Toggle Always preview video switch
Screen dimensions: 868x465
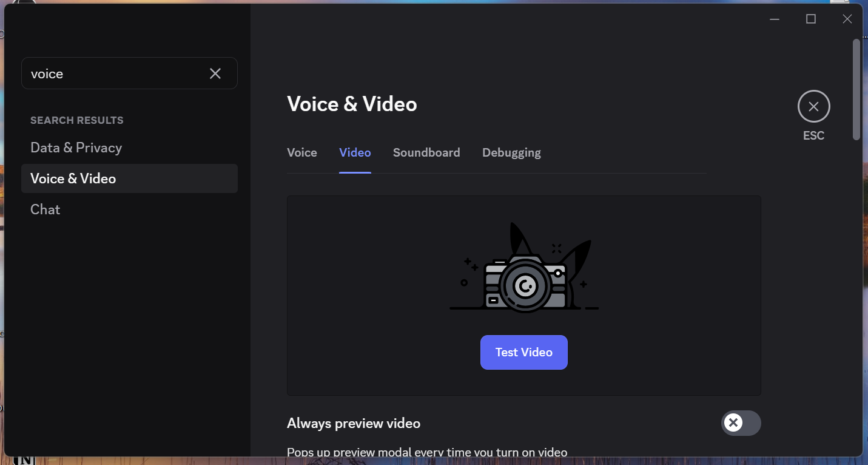click(x=741, y=423)
